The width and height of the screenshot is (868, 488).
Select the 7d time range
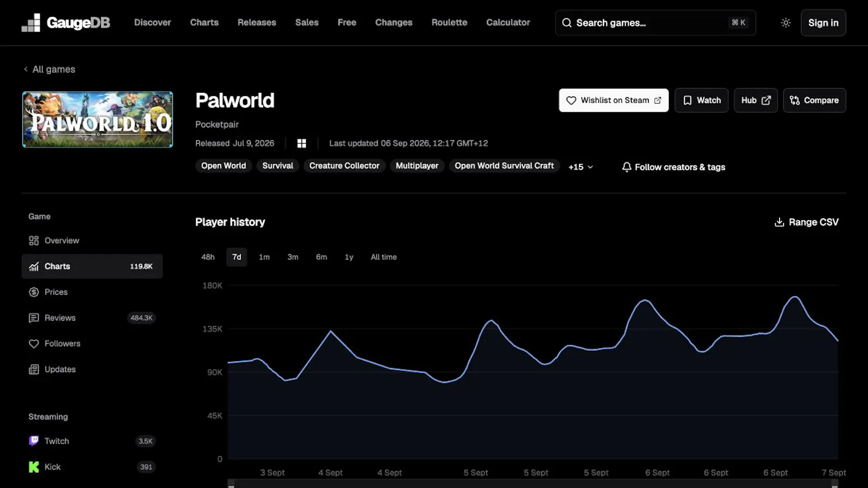pyautogui.click(x=237, y=257)
